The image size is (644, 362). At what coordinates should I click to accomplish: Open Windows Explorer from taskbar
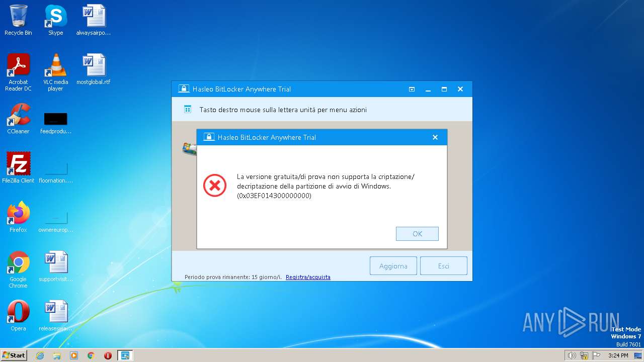(x=57, y=355)
